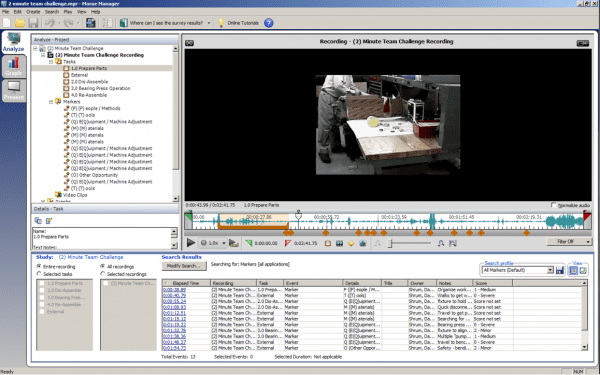
Task: Select the Selected tasks radio button
Action: click(x=39, y=274)
